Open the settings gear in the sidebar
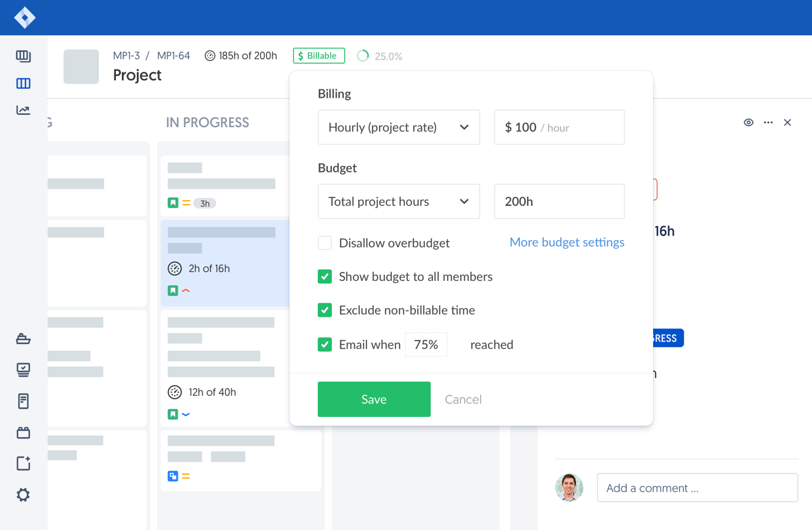 point(24,495)
